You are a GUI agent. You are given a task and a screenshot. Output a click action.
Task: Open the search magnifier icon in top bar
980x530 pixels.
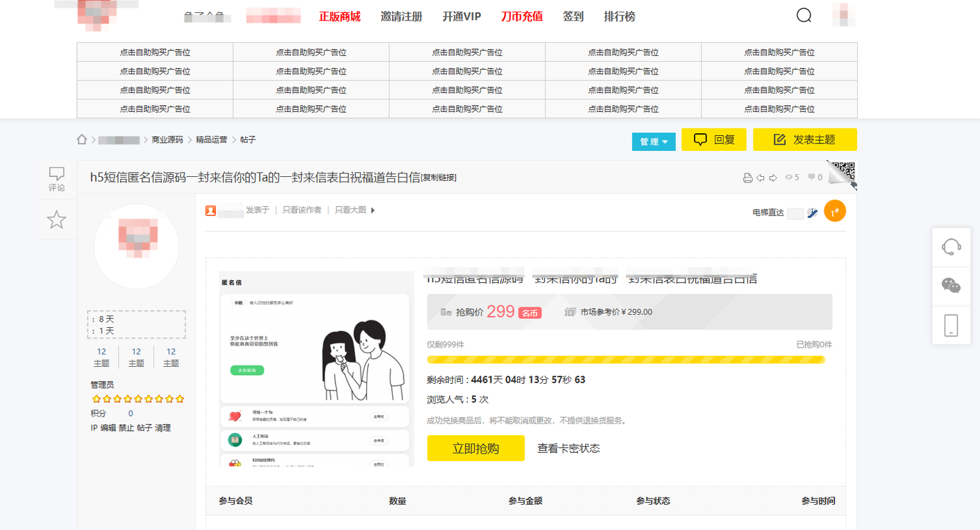[803, 14]
